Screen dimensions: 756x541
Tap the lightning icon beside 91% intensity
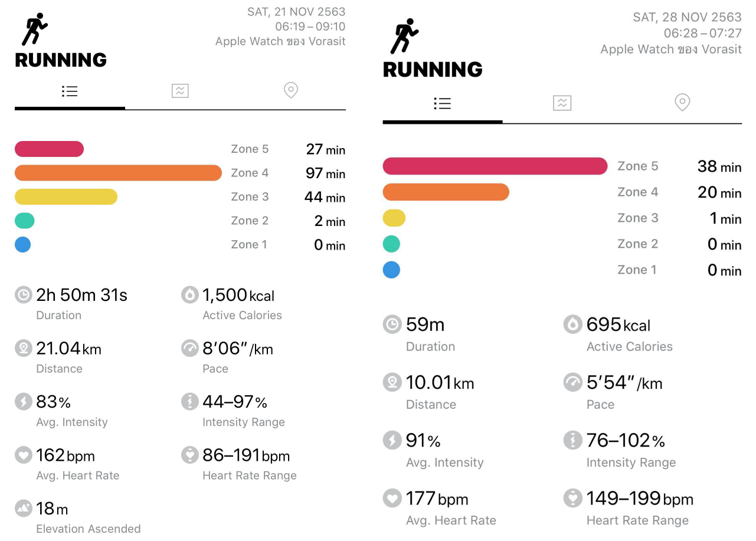point(392,440)
